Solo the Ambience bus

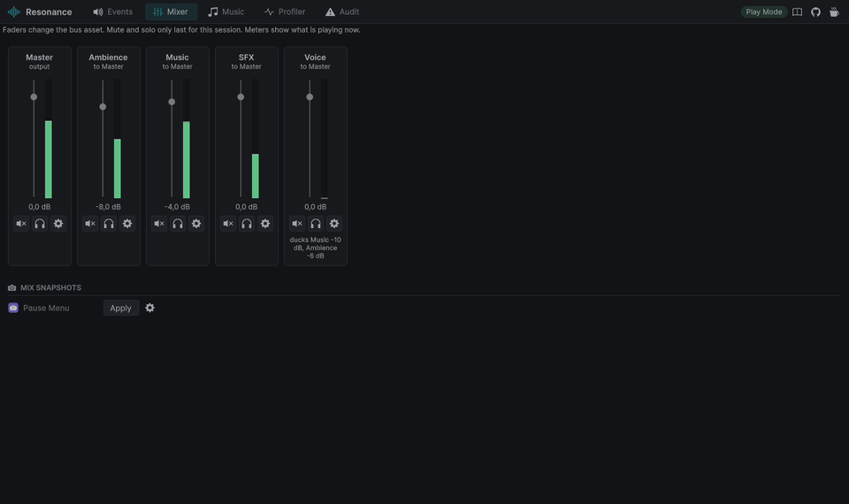point(109,224)
